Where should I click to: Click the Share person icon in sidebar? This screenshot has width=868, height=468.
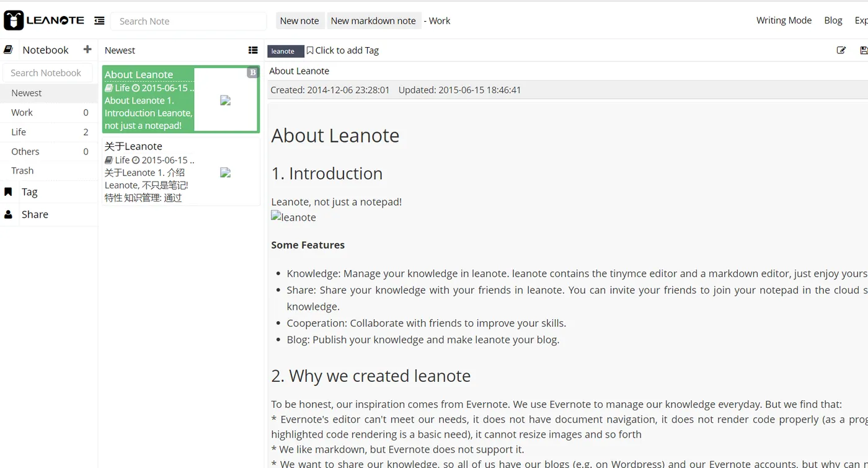tap(8, 214)
